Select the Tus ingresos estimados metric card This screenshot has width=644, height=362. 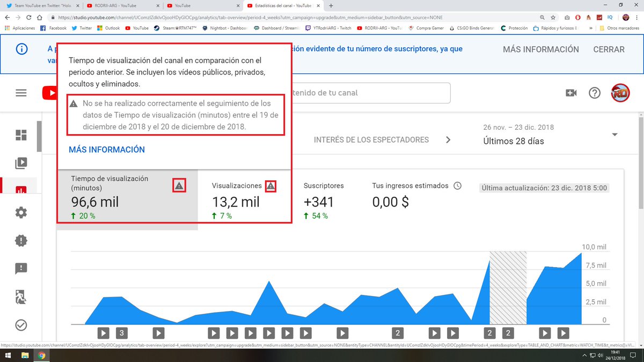417,200
